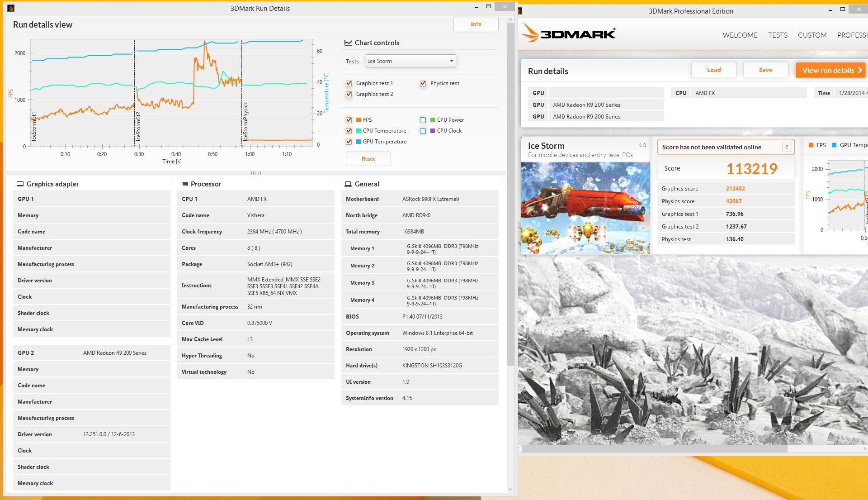Click the Time value 1/28/2014
Screen dimensions: 868x500
pos(852,93)
